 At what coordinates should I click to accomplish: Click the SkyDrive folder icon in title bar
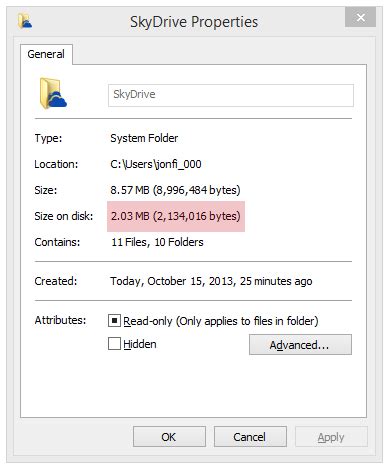[25, 21]
